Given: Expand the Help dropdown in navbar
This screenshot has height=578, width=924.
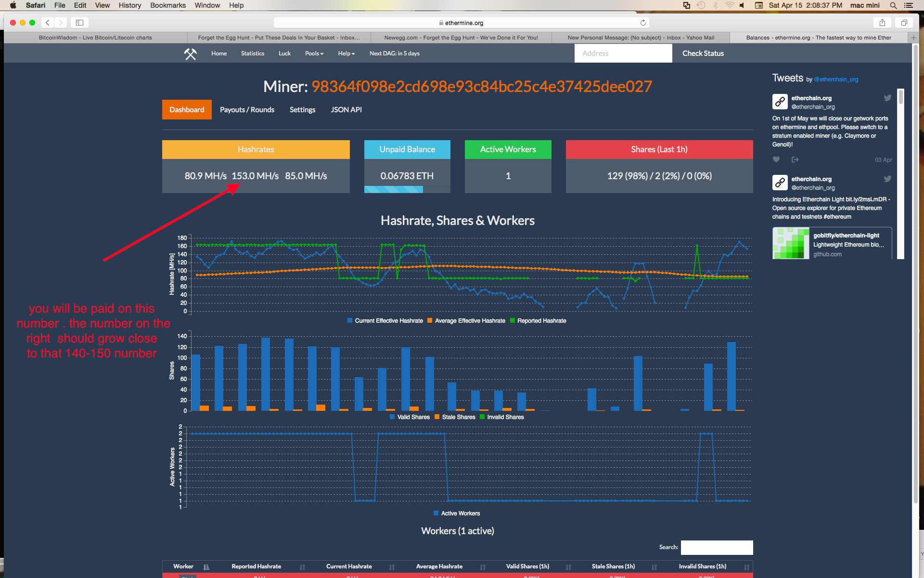Looking at the screenshot, I should pyautogui.click(x=346, y=53).
